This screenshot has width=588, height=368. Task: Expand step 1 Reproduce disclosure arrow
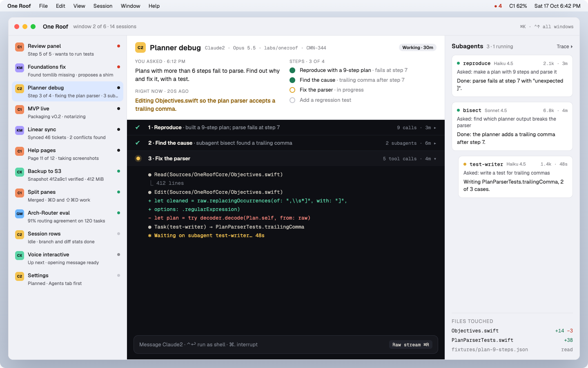[x=435, y=128]
